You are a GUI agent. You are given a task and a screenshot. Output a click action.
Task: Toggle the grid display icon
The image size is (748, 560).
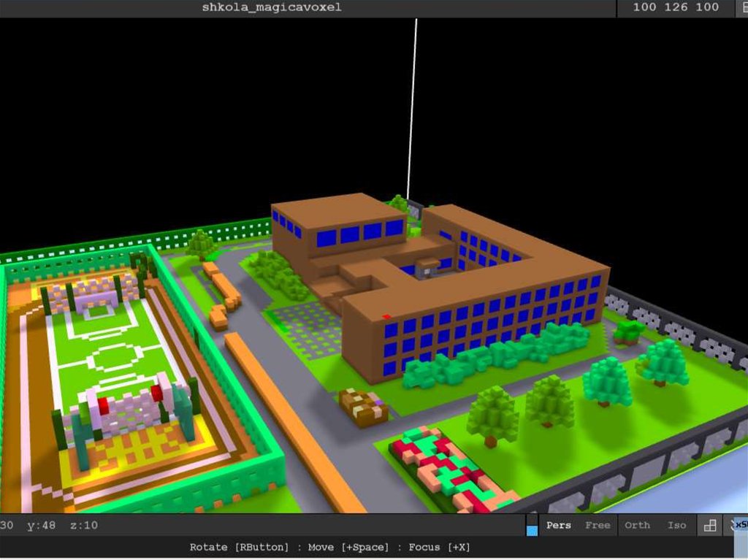[x=709, y=525]
